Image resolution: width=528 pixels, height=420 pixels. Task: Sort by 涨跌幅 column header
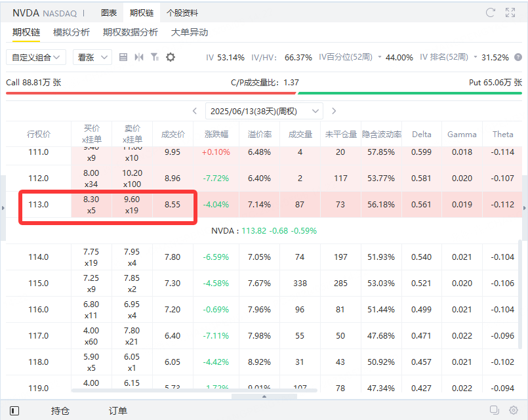click(216, 135)
